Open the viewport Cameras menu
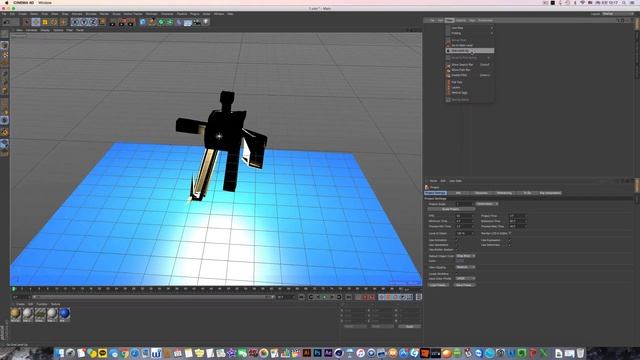This screenshot has width=640, height=360. (31, 30)
